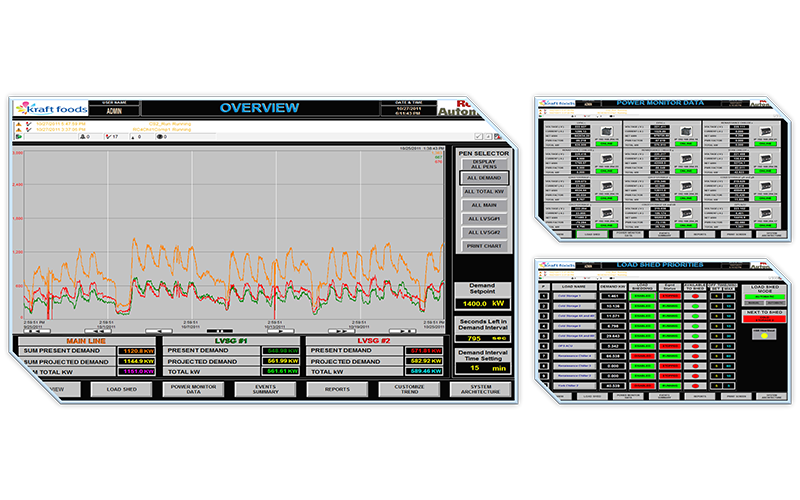
Task: Click priority 3 green available-to-shed indicator
Action: click(x=695, y=316)
